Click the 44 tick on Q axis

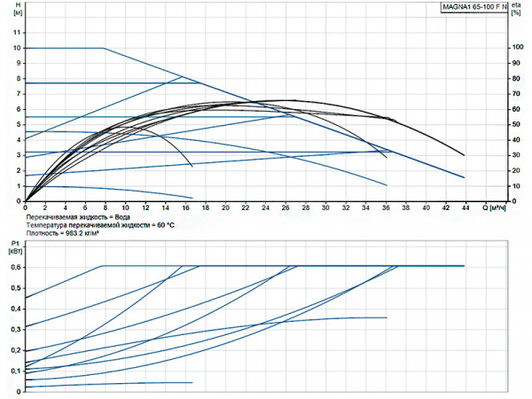click(x=465, y=208)
